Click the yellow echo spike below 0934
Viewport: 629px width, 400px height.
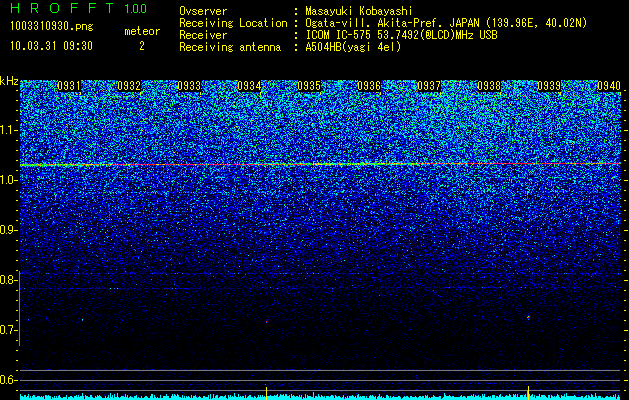(266, 392)
